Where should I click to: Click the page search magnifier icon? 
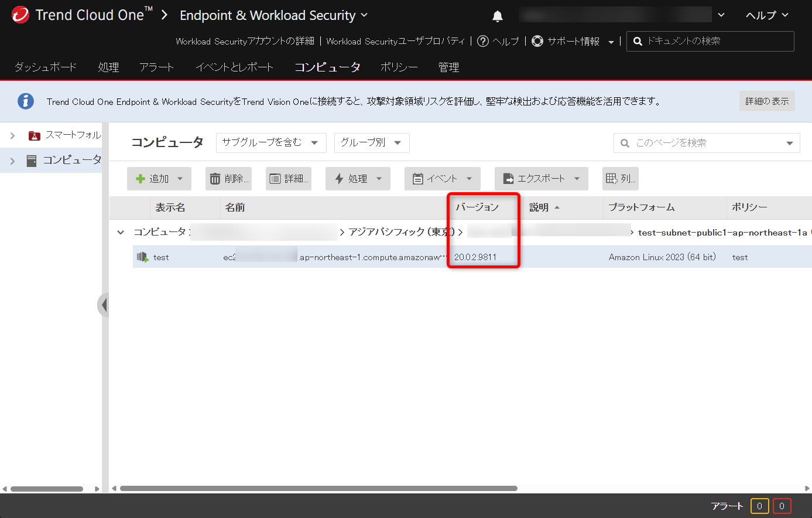(x=625, y=143)
